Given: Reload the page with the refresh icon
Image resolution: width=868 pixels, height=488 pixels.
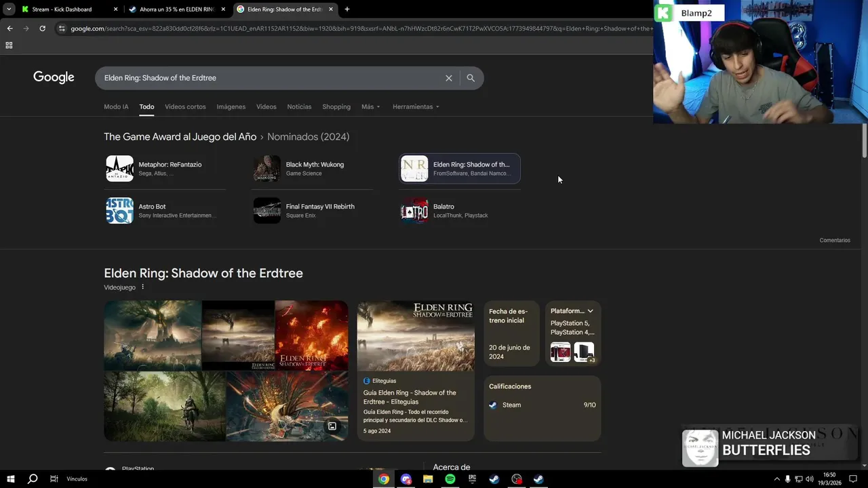Looking at the screenshot, I should click(42, 28).
